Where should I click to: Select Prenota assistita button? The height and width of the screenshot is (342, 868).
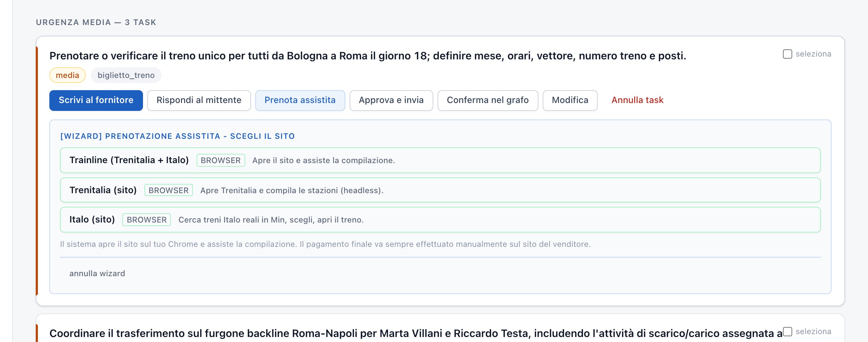300,100
